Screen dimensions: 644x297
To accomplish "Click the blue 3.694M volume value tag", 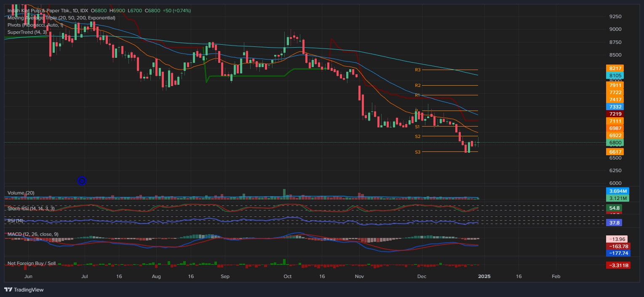I will (x=617, y=191).
